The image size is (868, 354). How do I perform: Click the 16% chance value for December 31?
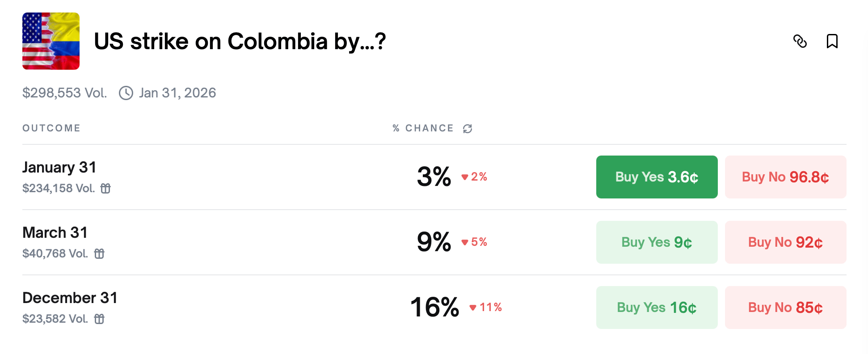click(x=434, y=308)
